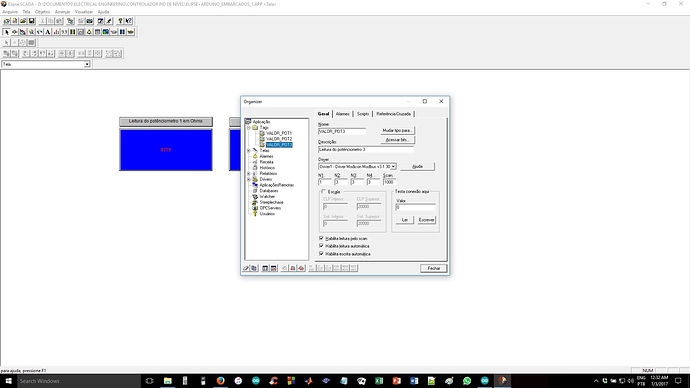
Task: Enable the Escala checkbox
Action: click(323, 191)
